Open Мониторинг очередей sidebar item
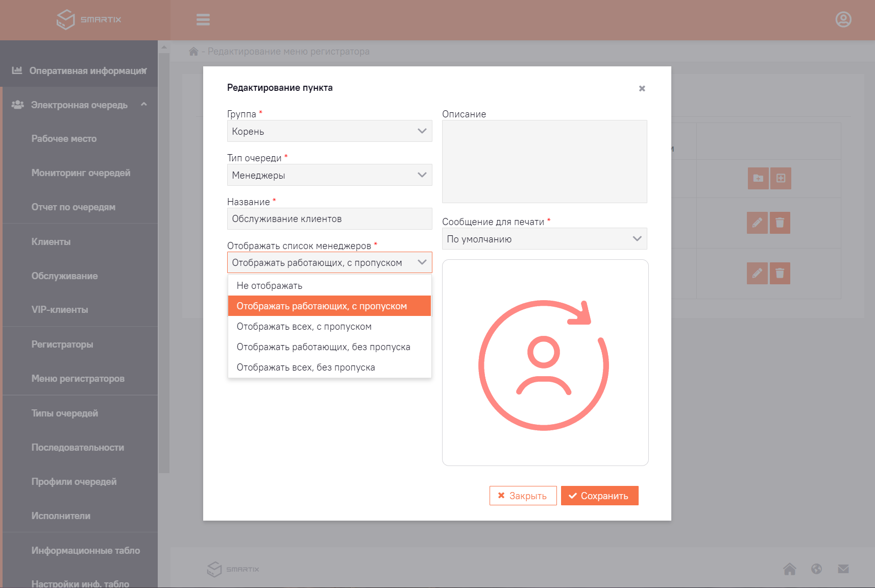 coord(80,173)
